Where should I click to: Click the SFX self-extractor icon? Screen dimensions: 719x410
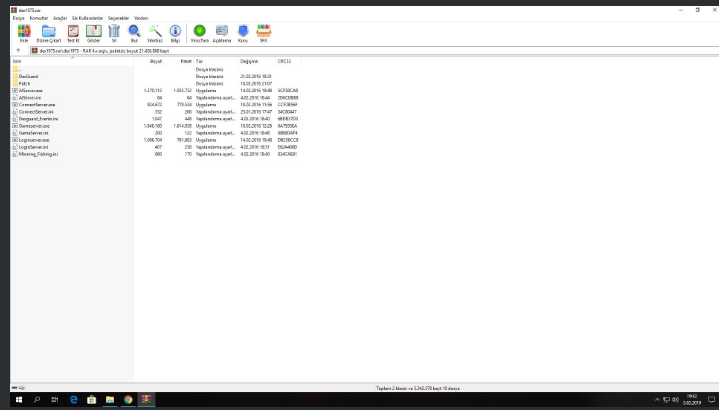coord(263,34)
